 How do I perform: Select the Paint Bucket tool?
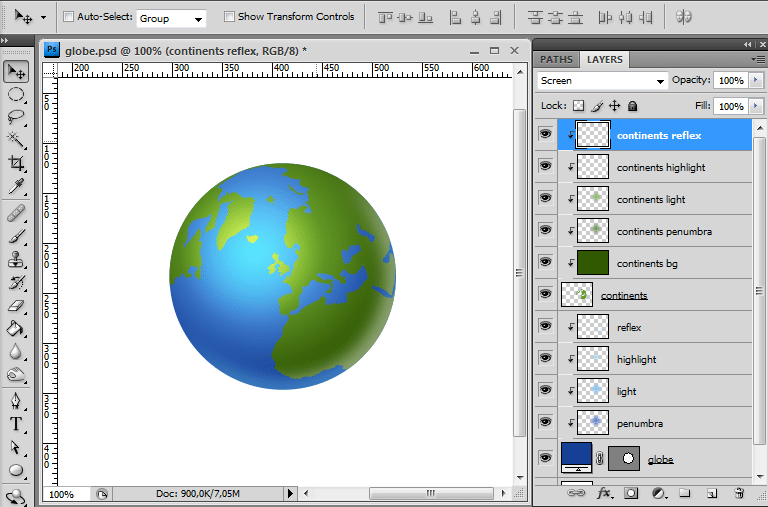point(16,329)
